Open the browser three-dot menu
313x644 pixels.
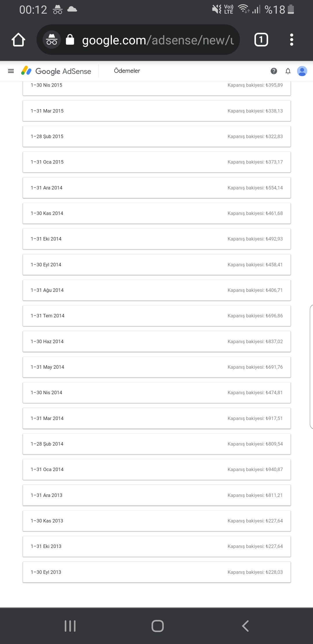click(292, 40)
